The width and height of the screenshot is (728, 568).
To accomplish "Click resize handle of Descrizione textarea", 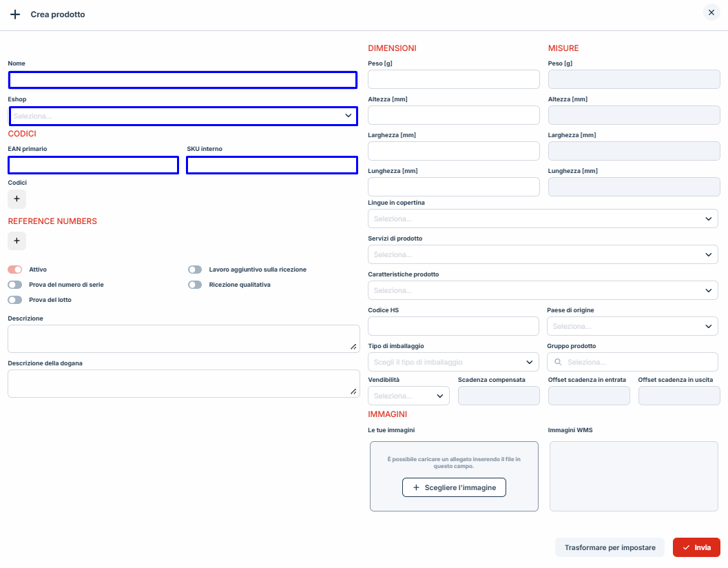I will pyautogui.click(x=353, y=347).
